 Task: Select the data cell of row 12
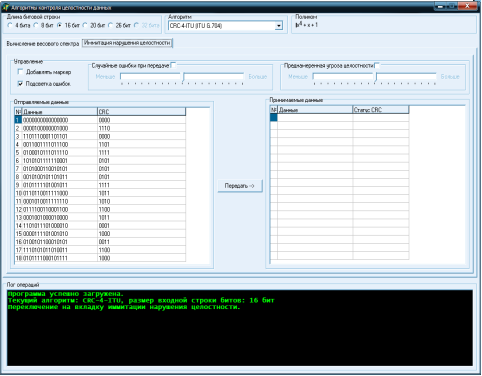(60, 209)
